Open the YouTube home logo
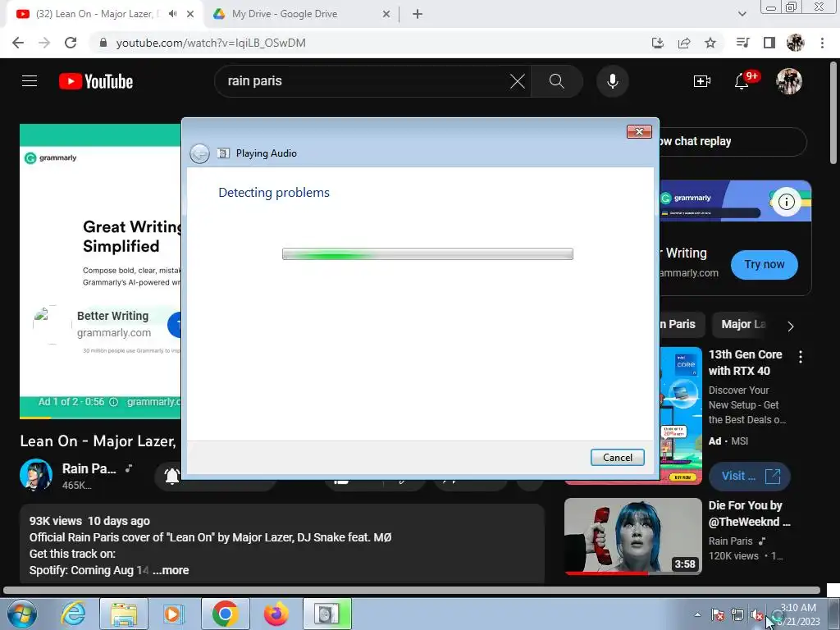The image size is (840, 630). click(96, 81)
